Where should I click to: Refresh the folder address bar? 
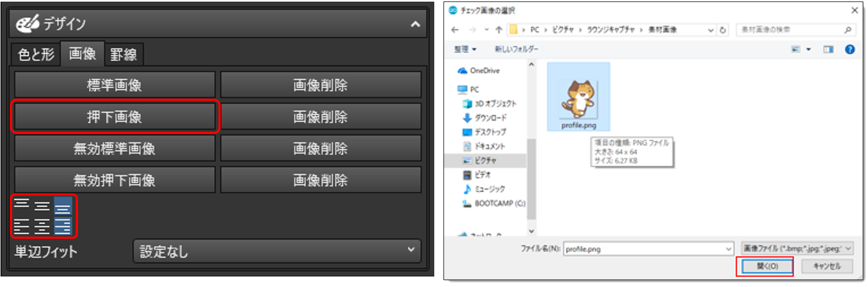click(x=723, y=30)
